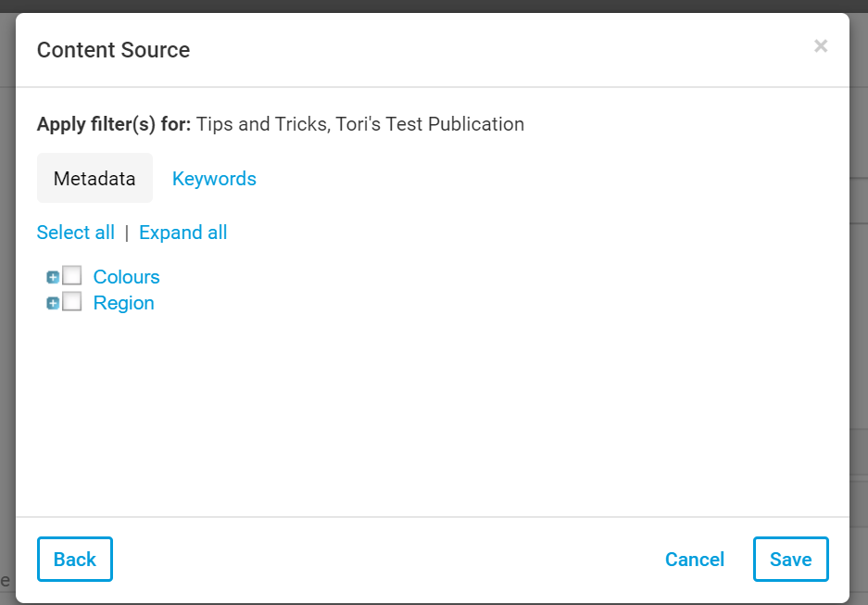Tick the Colours checkbox
Screen dimensions: 868x605
(x=72, y=276)
